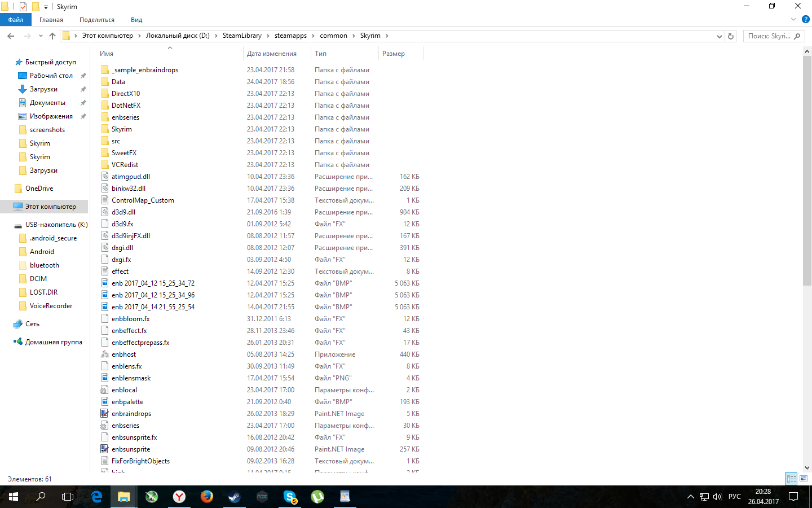The height and width of the screenshot is (508, 812).
Task: Open the Файл ribbon tab
Action: [x=16, y=20]
